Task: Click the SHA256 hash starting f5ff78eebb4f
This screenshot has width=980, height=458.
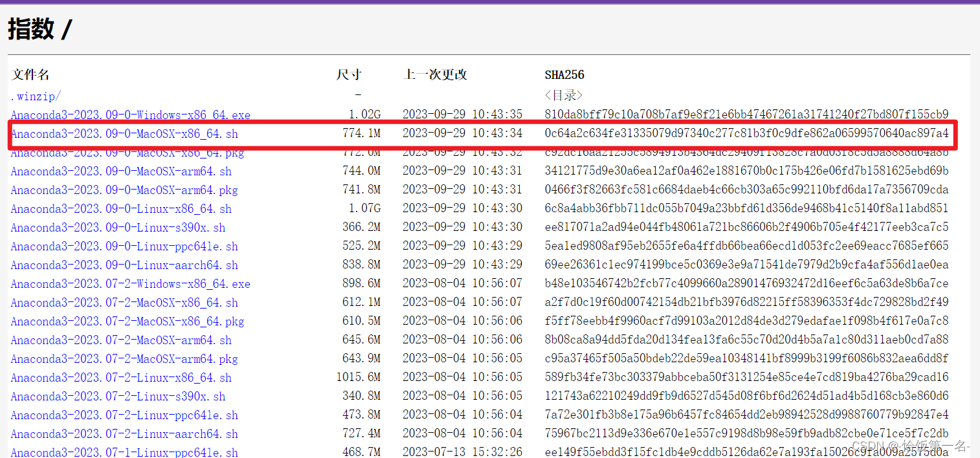Action: (x=746, y=321)
